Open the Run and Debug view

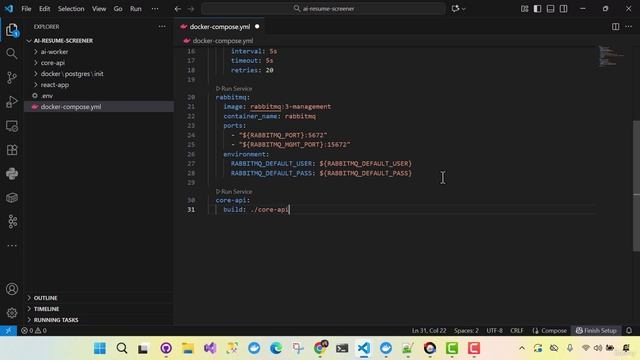[12, 102]
